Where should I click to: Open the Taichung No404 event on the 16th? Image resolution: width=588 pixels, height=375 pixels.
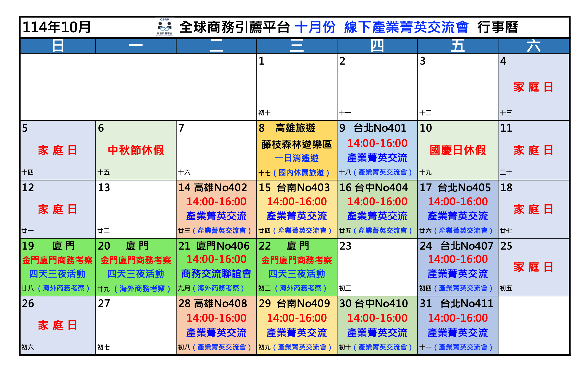(377, 209)
